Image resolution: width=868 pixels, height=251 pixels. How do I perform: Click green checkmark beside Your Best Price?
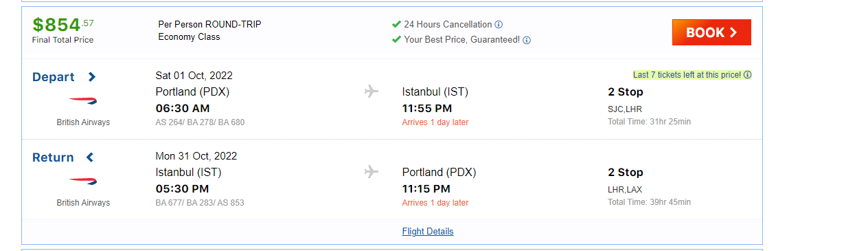[x=396, y=39]
